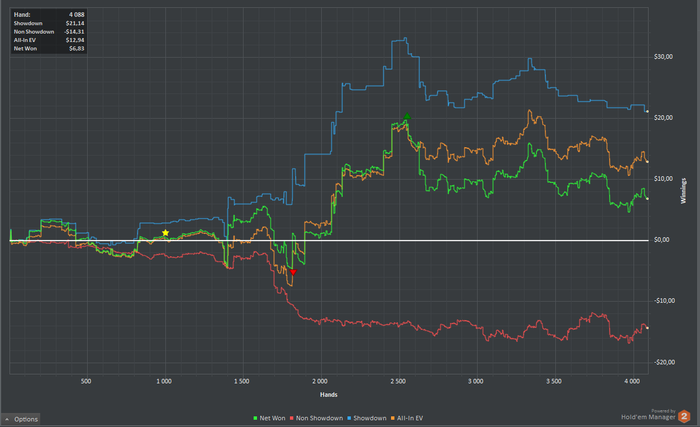Click the red Non Showdown line end point
Viewport: 700px width, 427px height.
(647, 328)
